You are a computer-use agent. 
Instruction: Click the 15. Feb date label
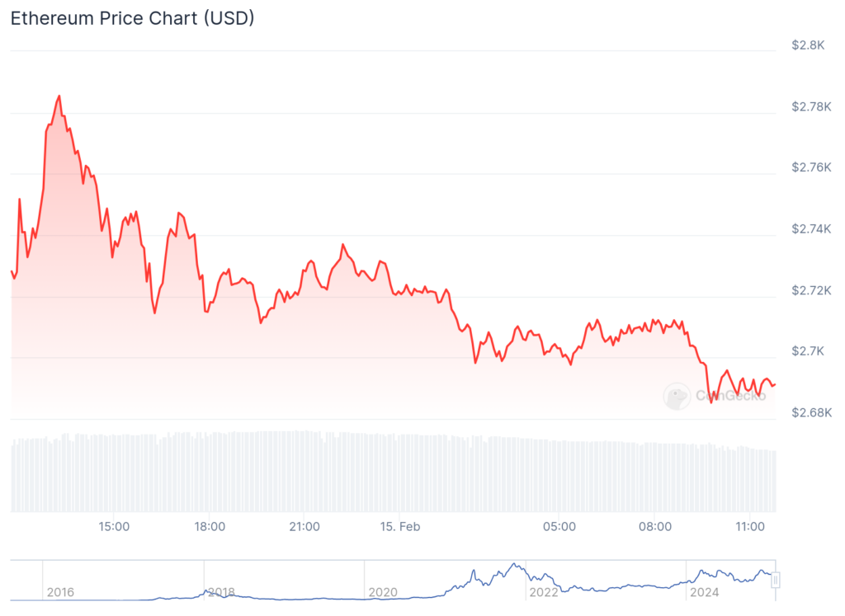click(399, 526)
